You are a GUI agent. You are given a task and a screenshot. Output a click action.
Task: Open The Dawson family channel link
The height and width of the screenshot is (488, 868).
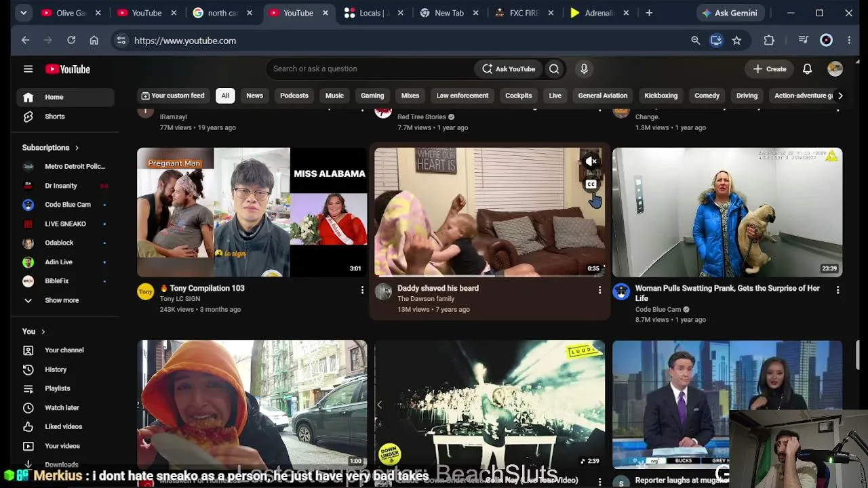tap(426, 299)
